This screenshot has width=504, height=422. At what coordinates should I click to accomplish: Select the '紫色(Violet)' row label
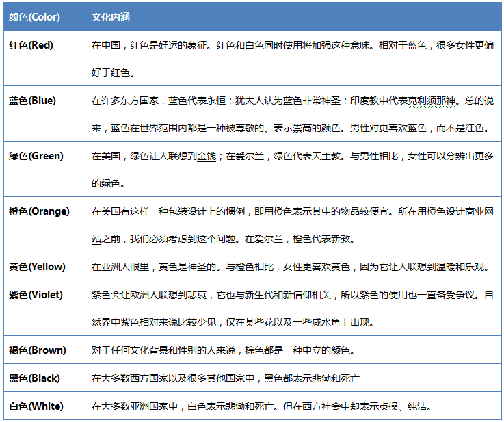[36, 295]
